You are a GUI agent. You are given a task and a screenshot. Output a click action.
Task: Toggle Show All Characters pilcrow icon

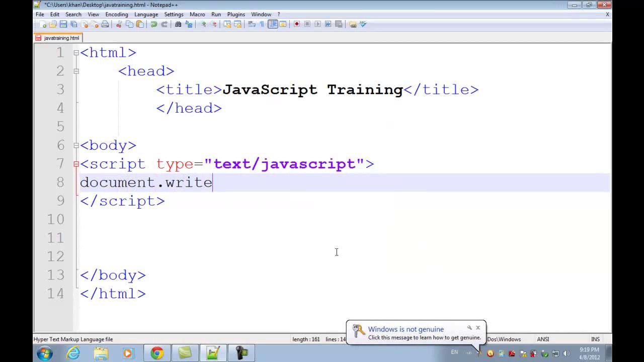coord(262,24)
